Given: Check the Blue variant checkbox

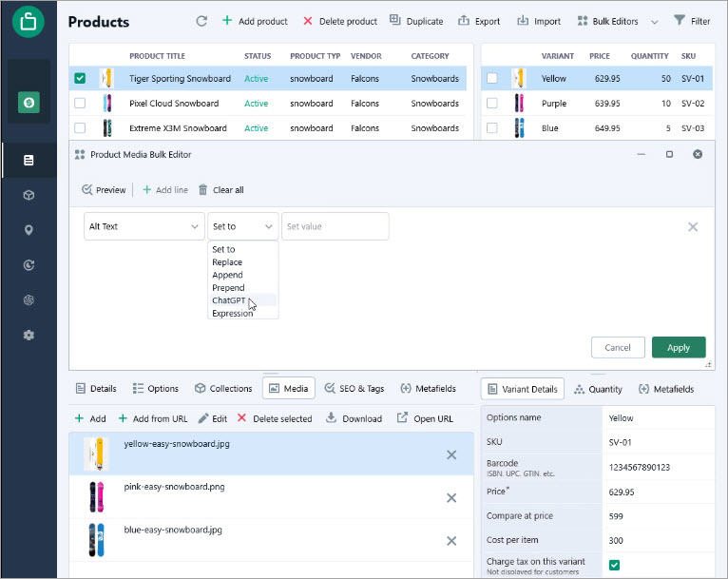Looking at the screenshot, I should coord(492,127).
